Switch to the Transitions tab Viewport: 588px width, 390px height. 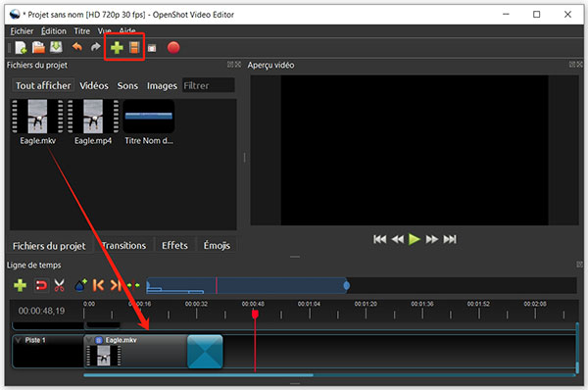tap(123, 246)
